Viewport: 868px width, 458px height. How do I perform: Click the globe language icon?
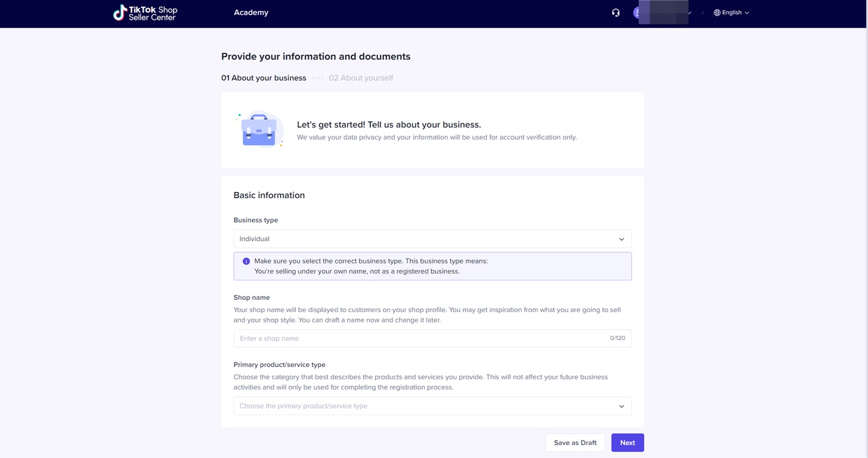point(717,12)
